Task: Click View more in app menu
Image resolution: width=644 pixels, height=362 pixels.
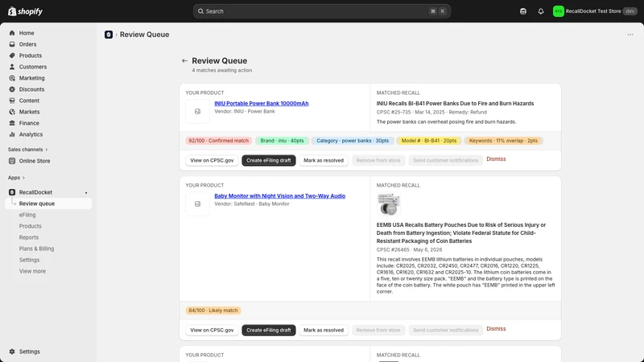Action: tap(32, 271)
